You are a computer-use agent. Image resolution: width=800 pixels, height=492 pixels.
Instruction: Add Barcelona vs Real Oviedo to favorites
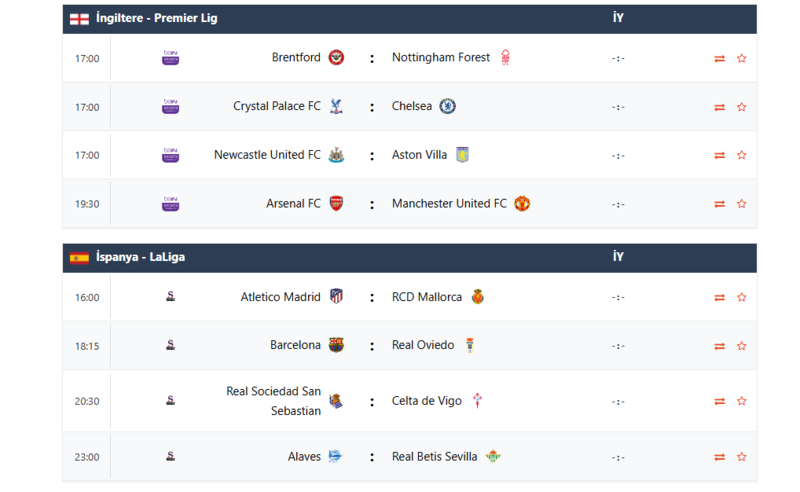[x=741, y=346]
